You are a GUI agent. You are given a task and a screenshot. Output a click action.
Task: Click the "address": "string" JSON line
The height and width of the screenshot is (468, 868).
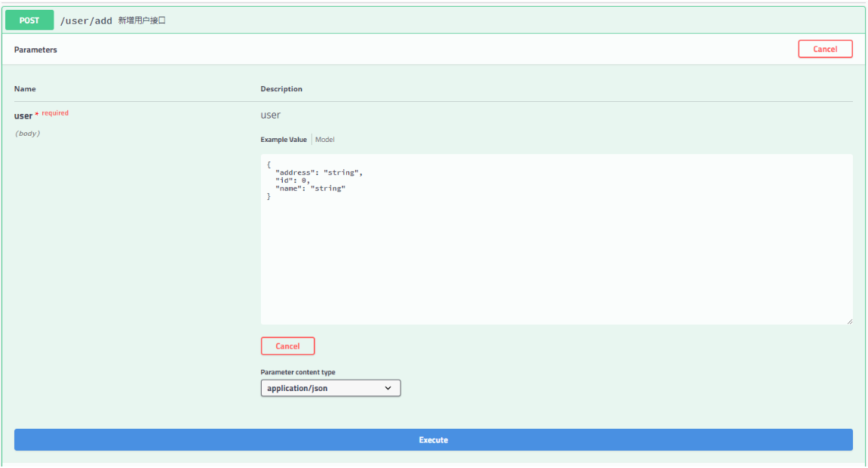click(319, 173)
